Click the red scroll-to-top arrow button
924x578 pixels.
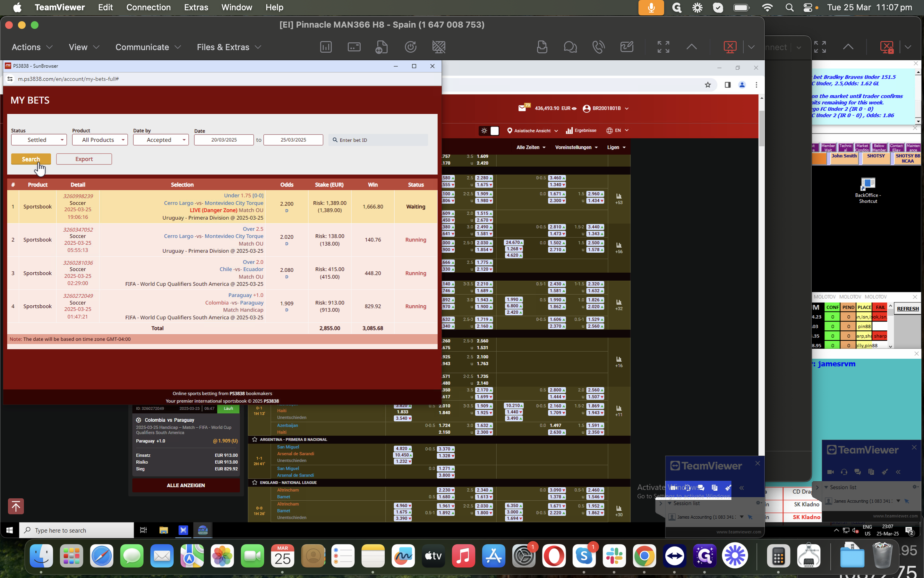pos(16,506)
